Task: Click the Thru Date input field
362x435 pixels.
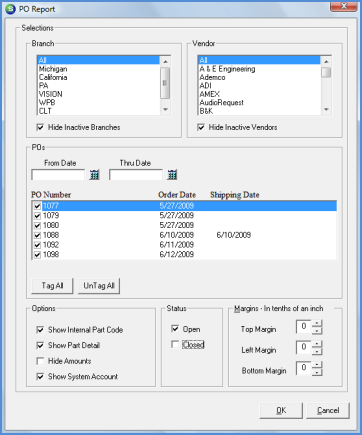Action: point(136,175)
